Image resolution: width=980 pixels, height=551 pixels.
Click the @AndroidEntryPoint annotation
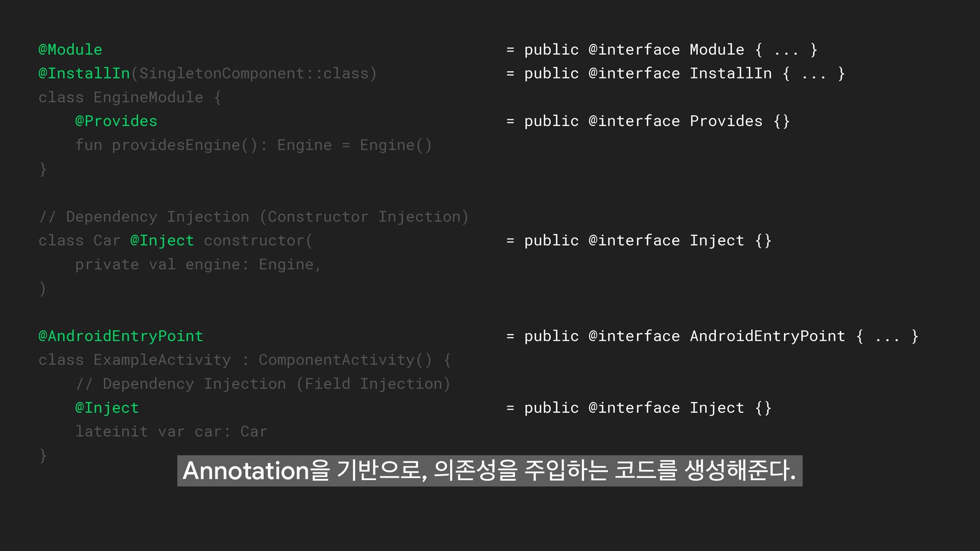(x=120, y=336)
